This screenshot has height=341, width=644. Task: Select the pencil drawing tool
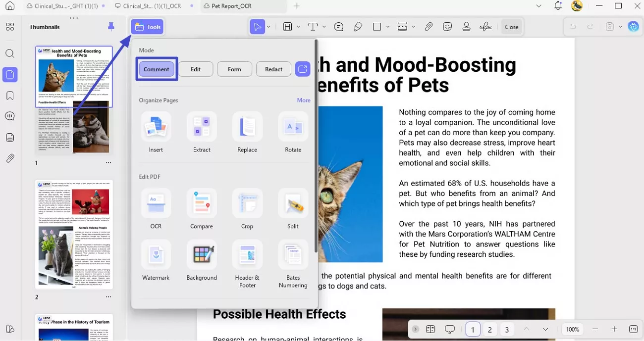[x=358, y=27]
